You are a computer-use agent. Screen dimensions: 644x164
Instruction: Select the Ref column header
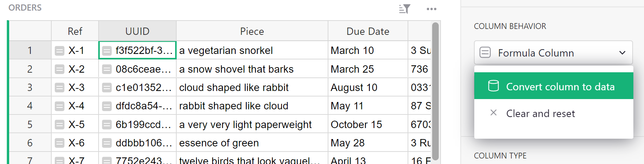(75, 31)
